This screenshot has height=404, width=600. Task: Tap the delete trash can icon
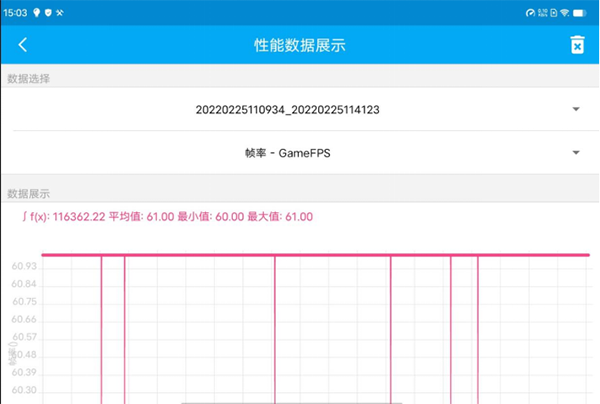577,45
